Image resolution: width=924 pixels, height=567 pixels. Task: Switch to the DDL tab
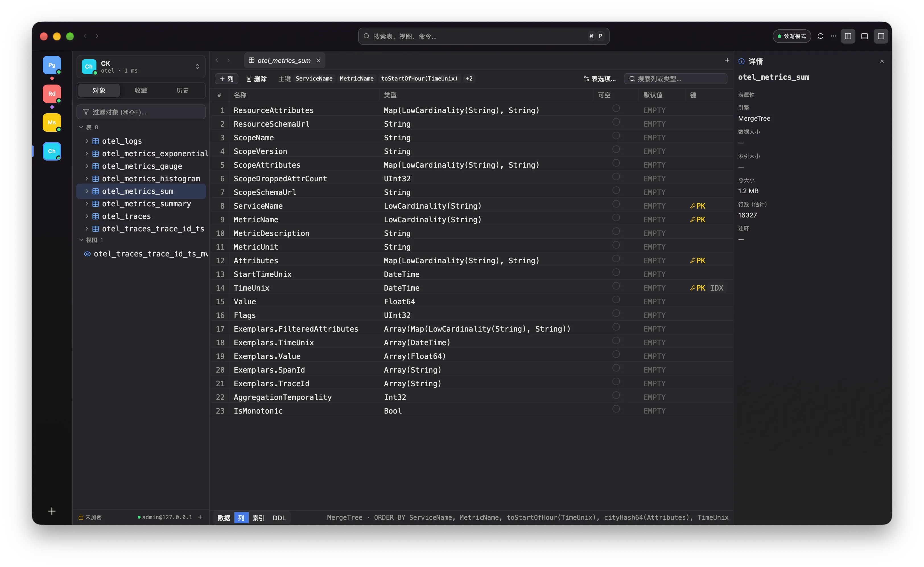[x=279, y=518]
